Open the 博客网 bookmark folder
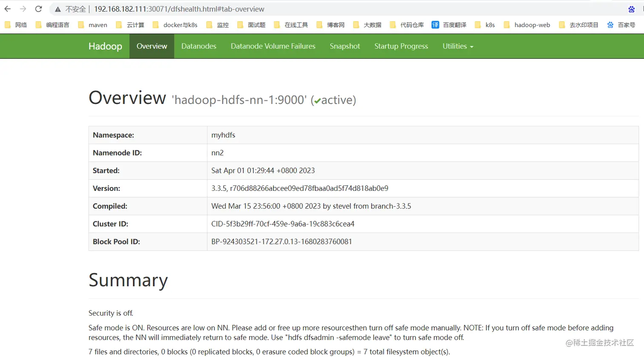644x357 pixels. pos(331,25)
